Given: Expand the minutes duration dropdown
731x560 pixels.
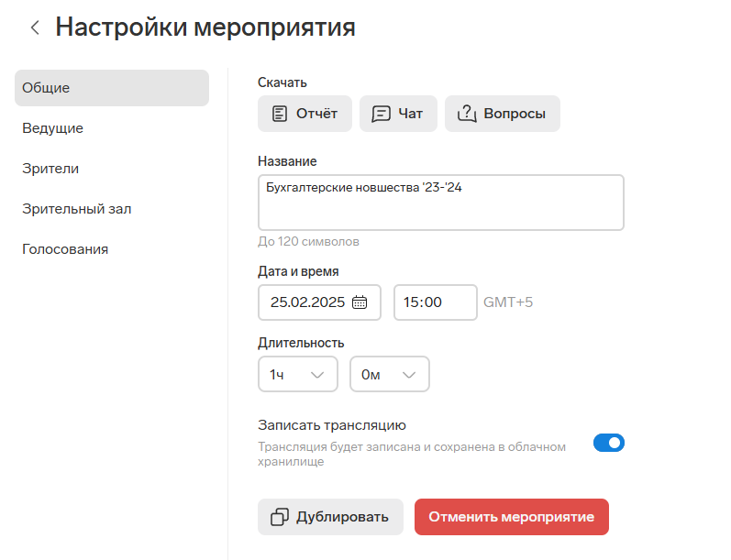Looking at the screenshot, I should pos(390,374).
